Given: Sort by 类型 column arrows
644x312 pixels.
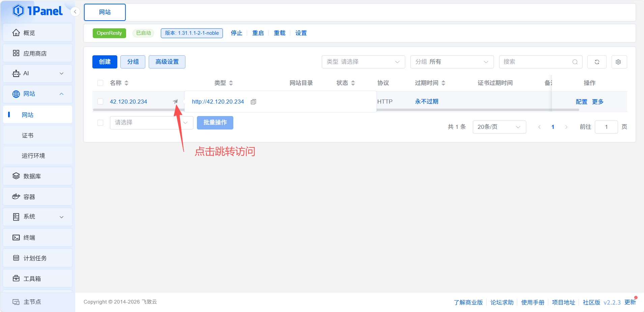Looking at the screenshot, I should 231,83.
